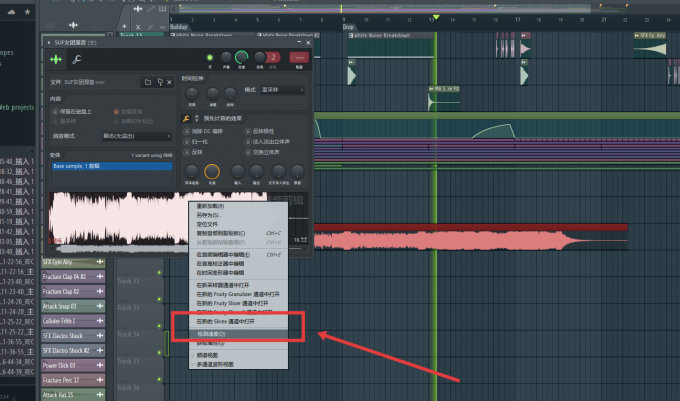The height and width of the screenshot is (401, 680).
Task: Choose Save as from context menu
Action: pyautogui.click(x=239, y=215)
